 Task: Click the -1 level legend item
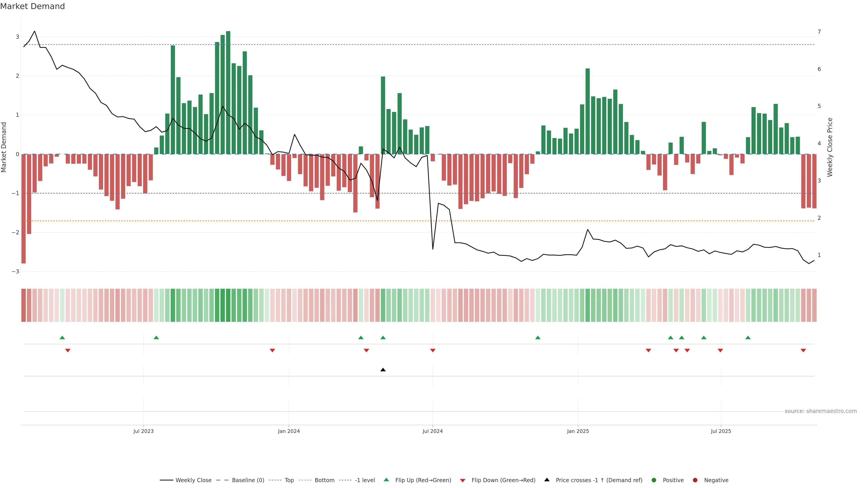[365, 480]
